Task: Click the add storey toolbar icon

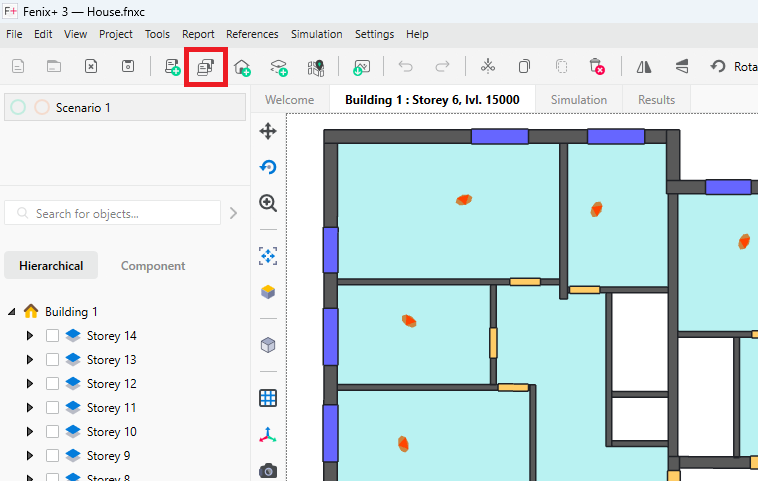Action: (279, 67)
